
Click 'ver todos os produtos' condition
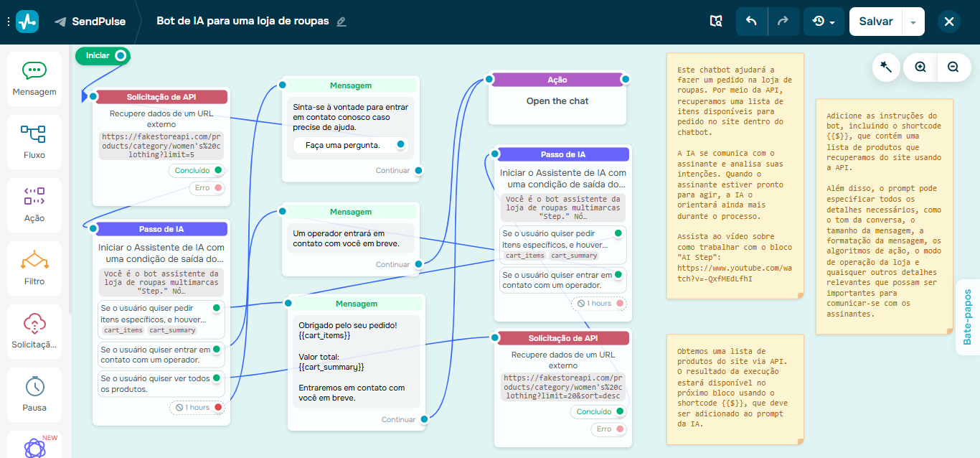(x=161, y=384)
